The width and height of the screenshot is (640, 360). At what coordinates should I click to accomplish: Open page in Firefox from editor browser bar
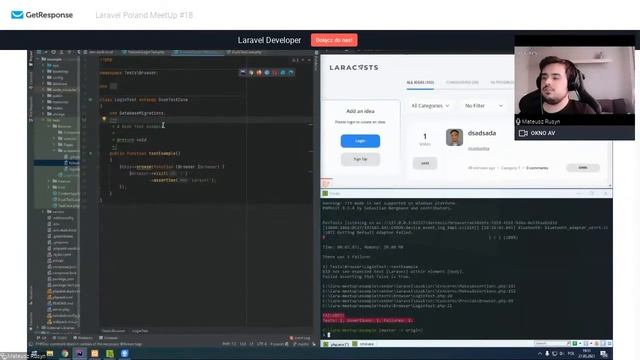(x=259, y=73)
